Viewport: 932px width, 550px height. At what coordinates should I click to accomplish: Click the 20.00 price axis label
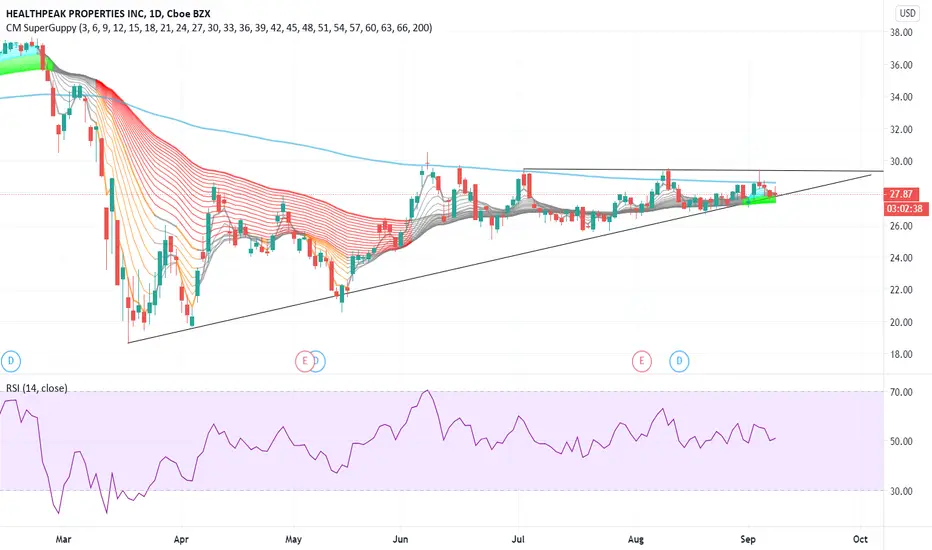[x=900, y=322]
